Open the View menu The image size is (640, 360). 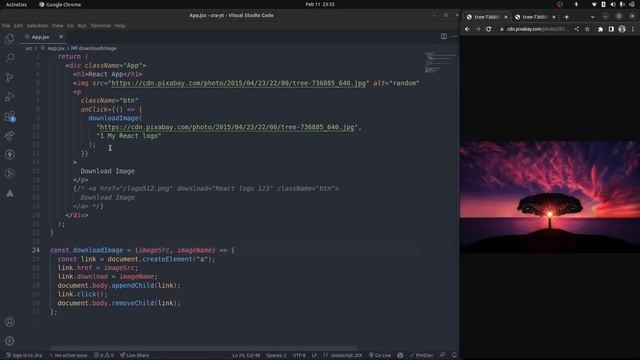pos(58,26)
